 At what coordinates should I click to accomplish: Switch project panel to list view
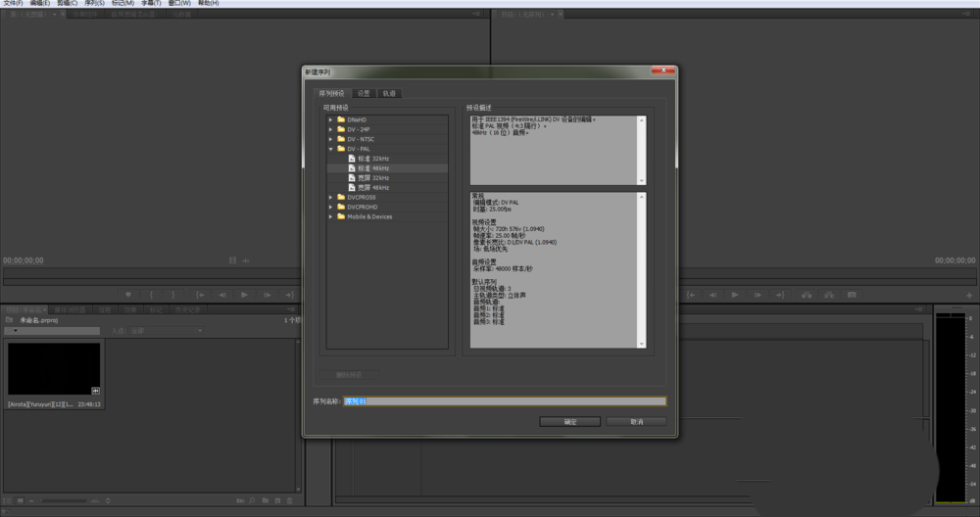click(x=8, y=500)
